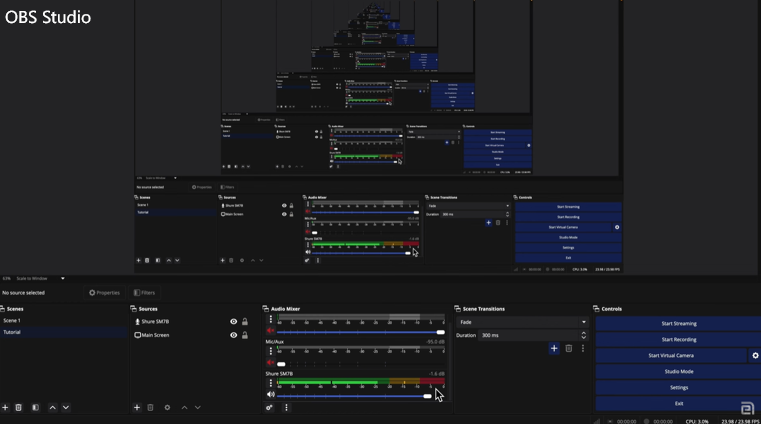Click the Audio Mixer panel dock icon
The width and height of the screenshot is (761, 424).
(265, 309)
